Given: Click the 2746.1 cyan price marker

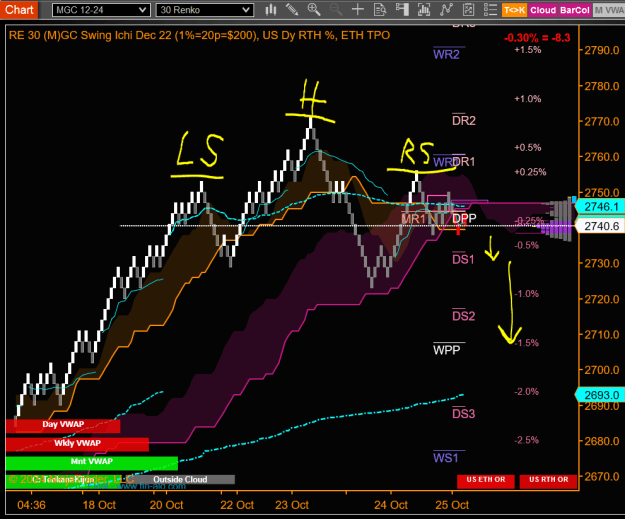Looking at the screenshot, I should (601, 206).
